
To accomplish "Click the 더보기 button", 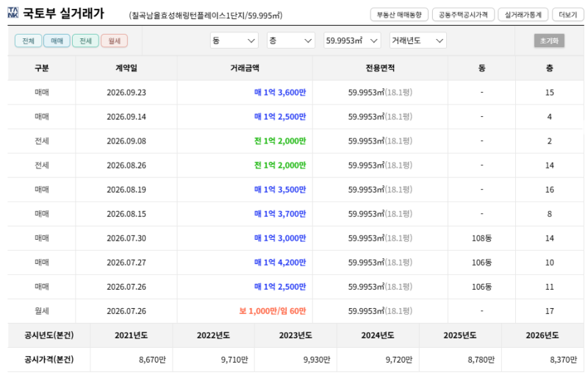I will (x=568, y=15).
